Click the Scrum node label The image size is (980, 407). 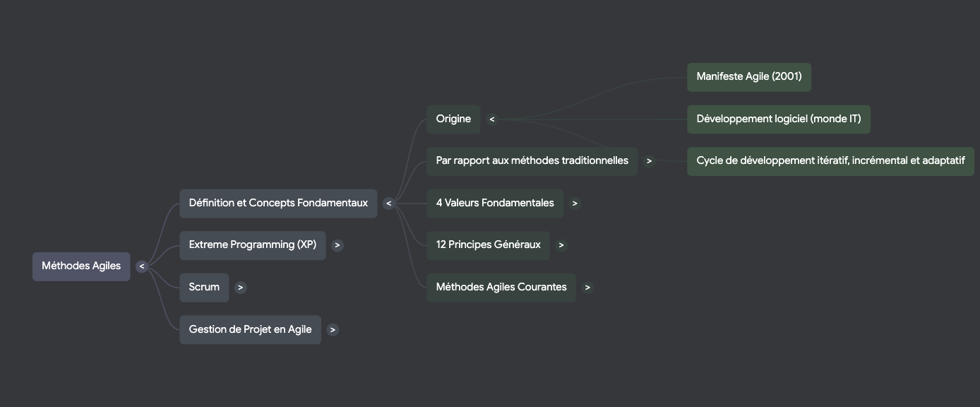(204, 288)
